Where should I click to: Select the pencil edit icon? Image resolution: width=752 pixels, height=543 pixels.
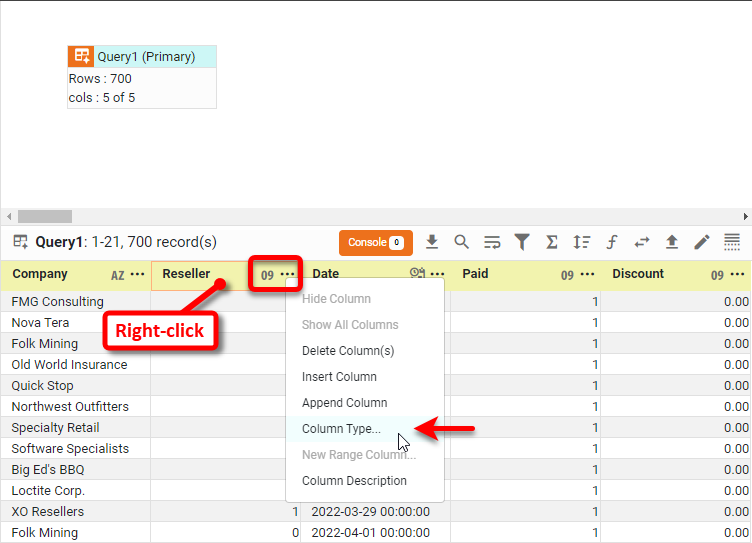(x=702, y=242)
